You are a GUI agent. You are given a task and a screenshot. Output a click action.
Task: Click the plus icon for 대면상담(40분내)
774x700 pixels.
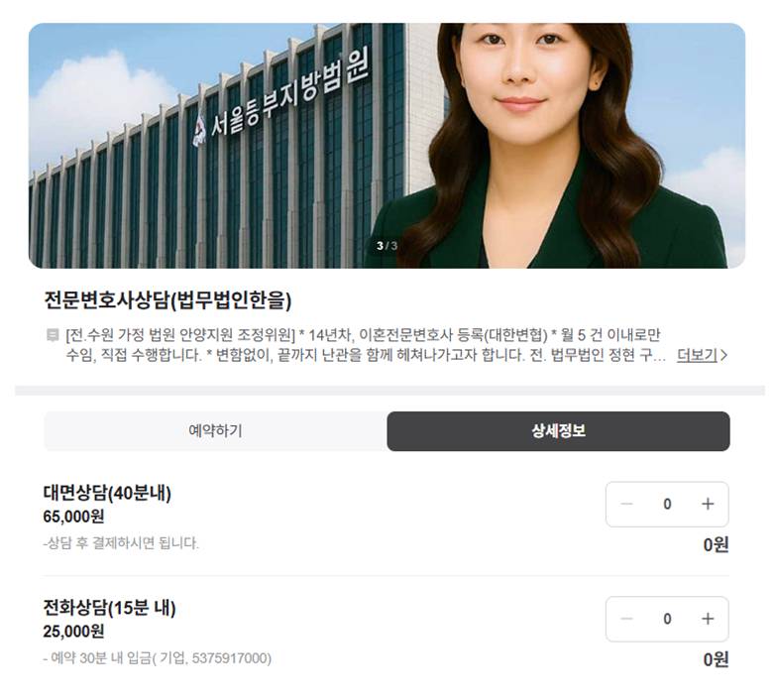708,504
